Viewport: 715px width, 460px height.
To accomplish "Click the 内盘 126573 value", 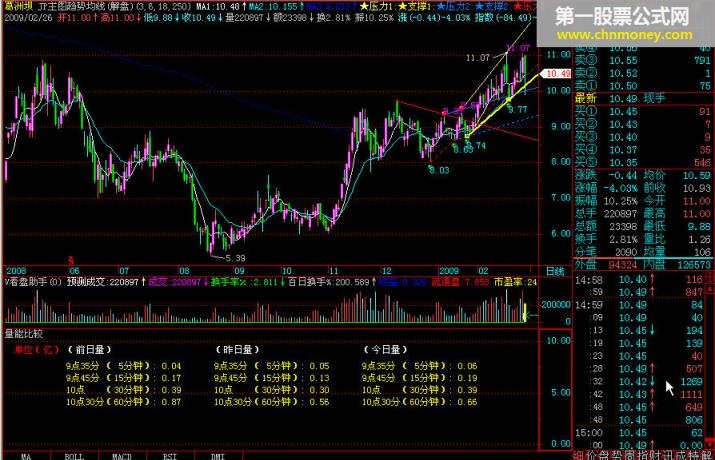I will [693, 264].
